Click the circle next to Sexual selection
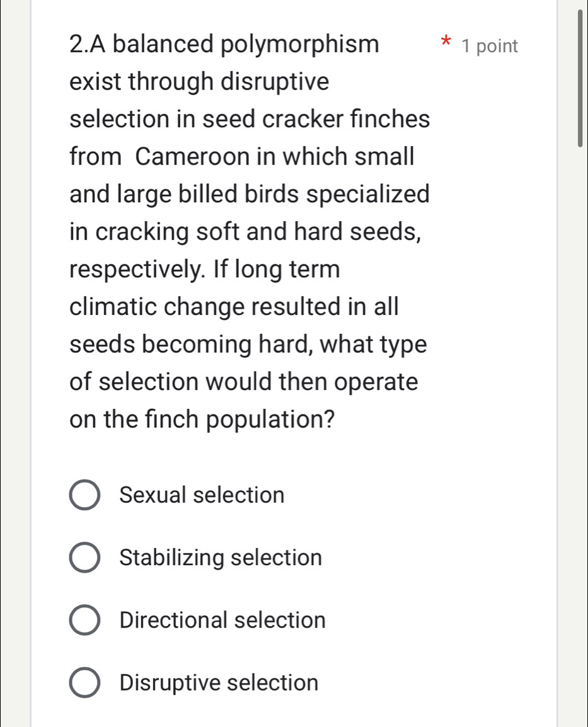This screenshot has width=588, height=727. [x=84, y=495]
